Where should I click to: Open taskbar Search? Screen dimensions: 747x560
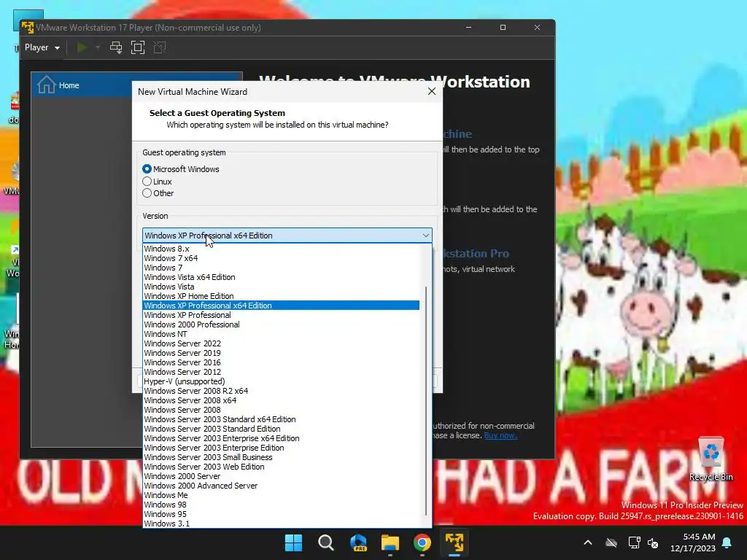point(326,542)
